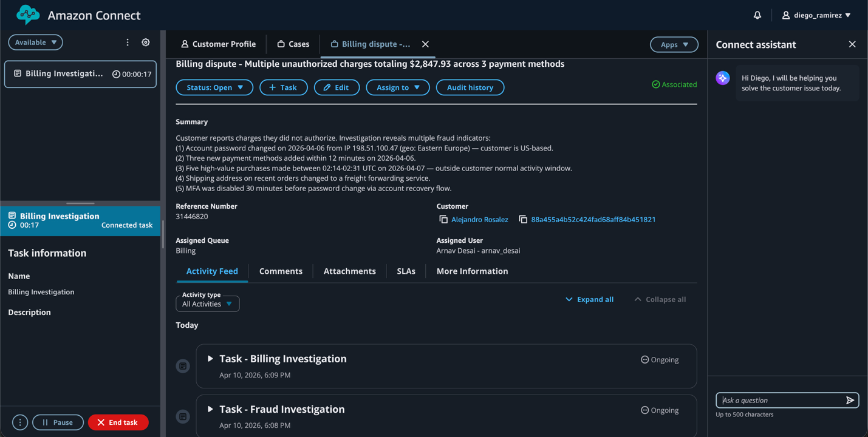Image resolution: width=868 pixels, height=437 pixels.
Task: Click the Ongoing status on Fraud Investigation entry
Action: (x=660, y=410)
